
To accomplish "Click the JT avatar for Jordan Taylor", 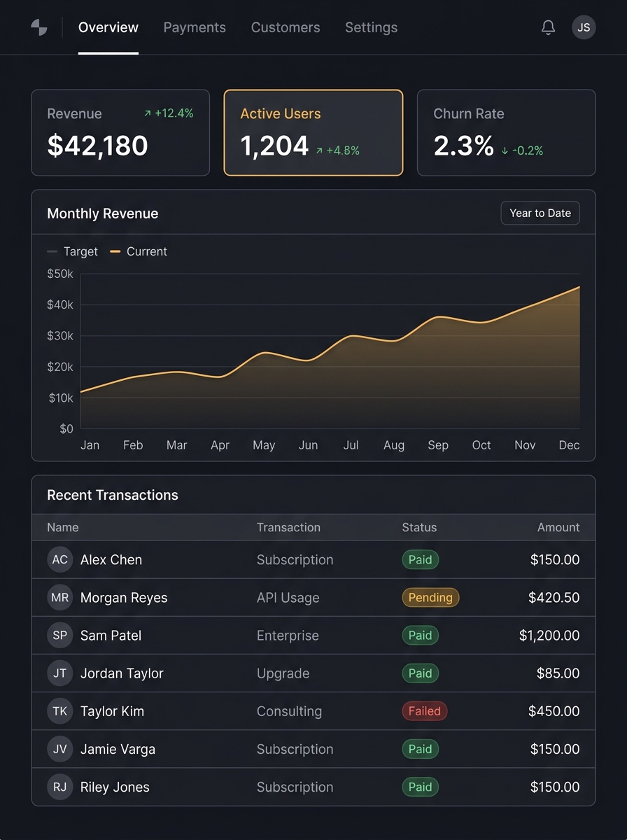I will coord(60,673).
